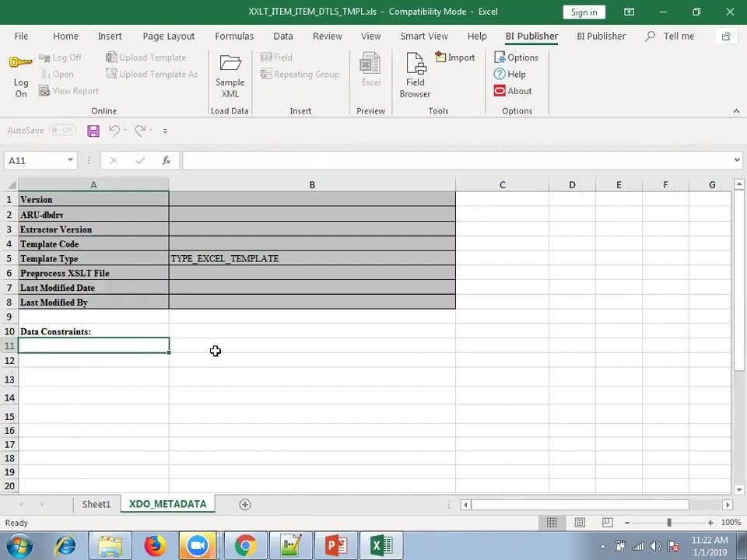Switch to Normal view in status bar
Screen dimensions: 747x560
tap(552, 523)
